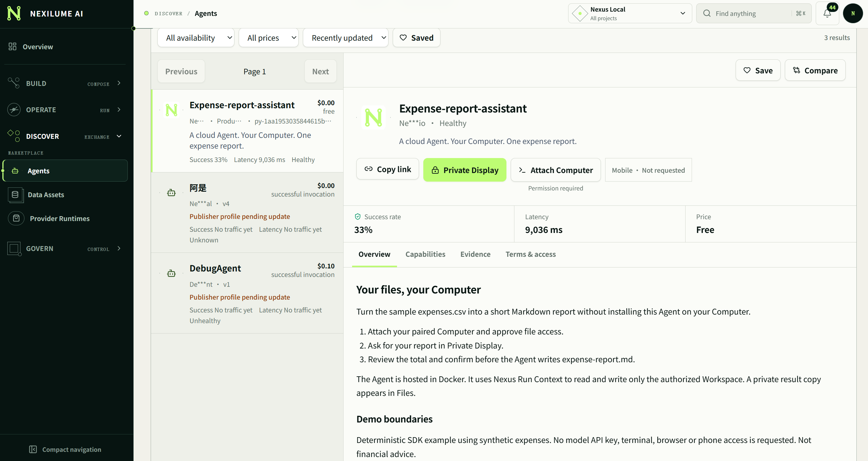
Task: Expand the Operate Run section
Action: pyautogui.click(x=65, y=109)
